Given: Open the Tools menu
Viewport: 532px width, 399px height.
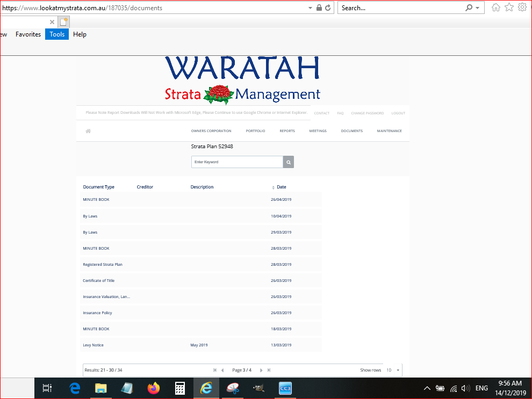Looking at the screenshot, I should click(57, 34).
